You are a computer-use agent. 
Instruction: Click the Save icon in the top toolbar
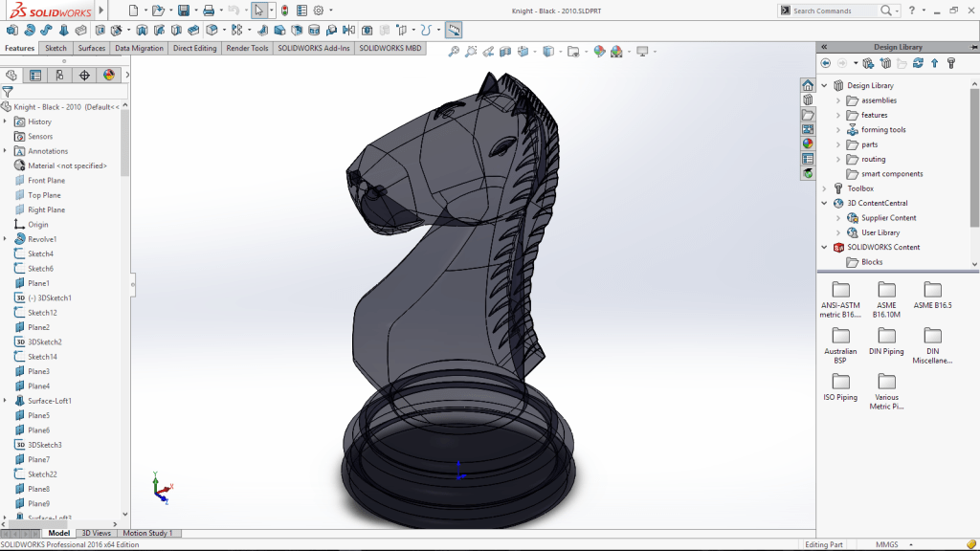tap(183, 11)
